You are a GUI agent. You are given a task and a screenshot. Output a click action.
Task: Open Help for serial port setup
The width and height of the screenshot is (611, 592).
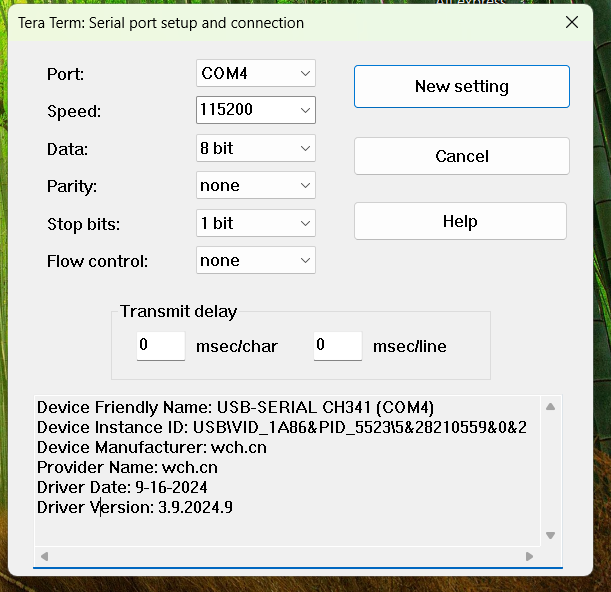(460, 221)
